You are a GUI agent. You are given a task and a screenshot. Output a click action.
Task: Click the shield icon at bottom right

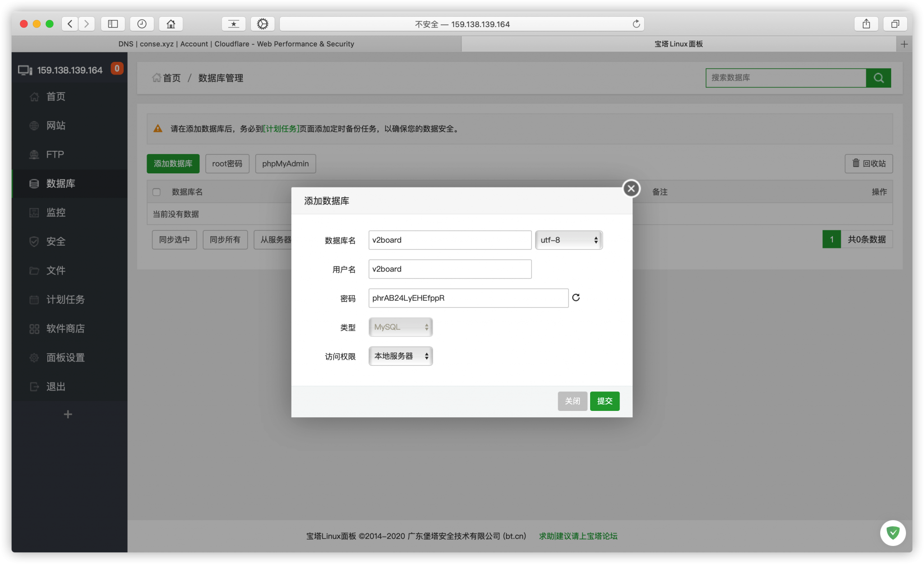[892, 533]
